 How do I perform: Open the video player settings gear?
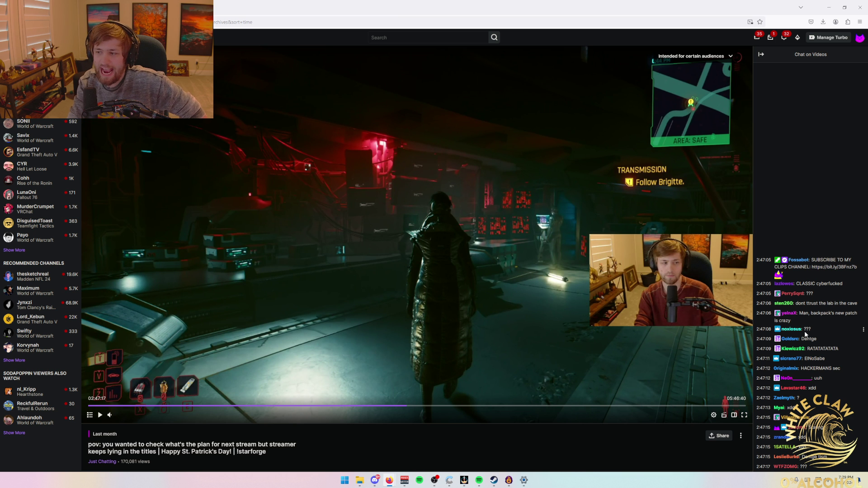(x=714, y=415)
